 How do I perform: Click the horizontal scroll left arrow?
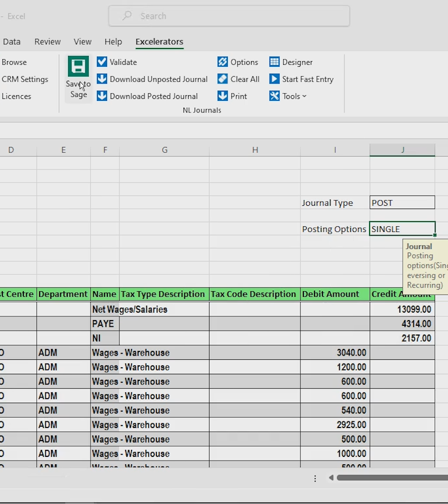click(x=331, y=478)
